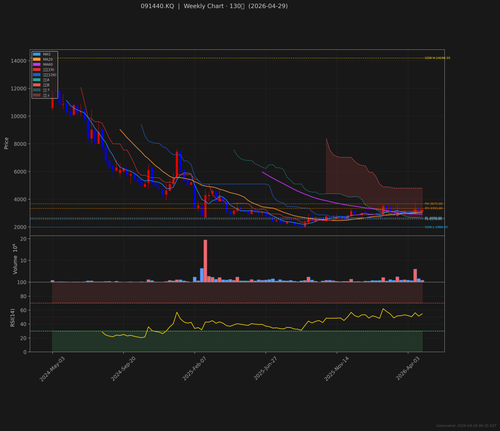This screenshot has height=431, width=500.
Task: Click the 14000 price axis tick
Action: coord(18,61)
